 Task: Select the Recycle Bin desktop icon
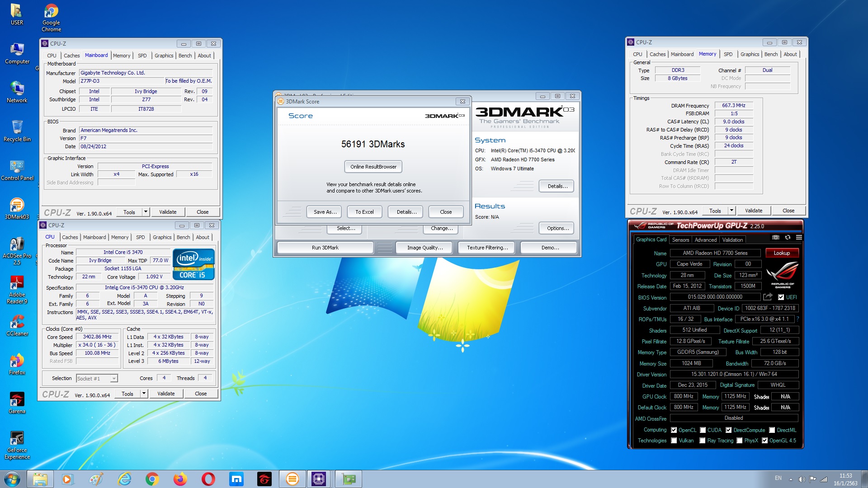(17, 131)
